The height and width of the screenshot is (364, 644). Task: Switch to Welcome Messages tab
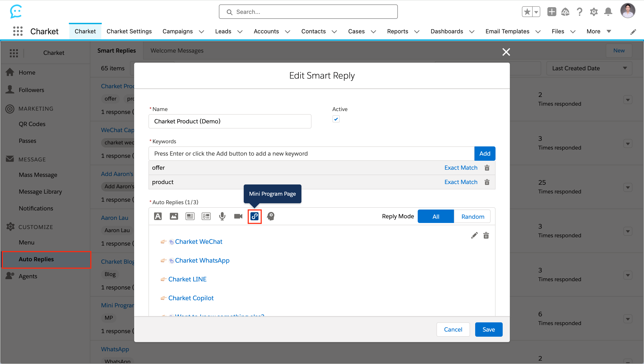[x=177, y=51]
